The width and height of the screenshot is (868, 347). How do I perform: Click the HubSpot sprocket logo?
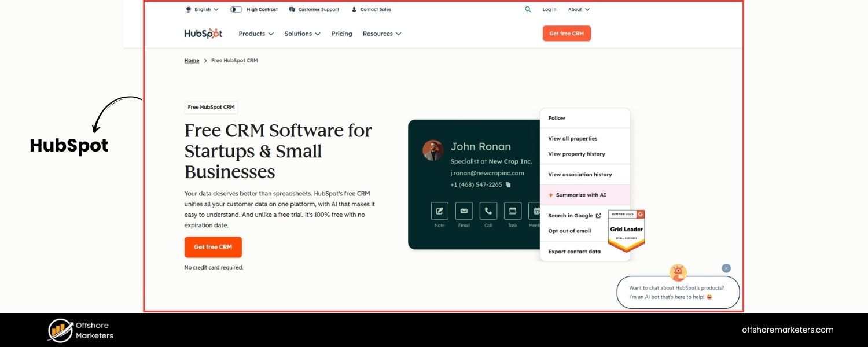point(216,33)
